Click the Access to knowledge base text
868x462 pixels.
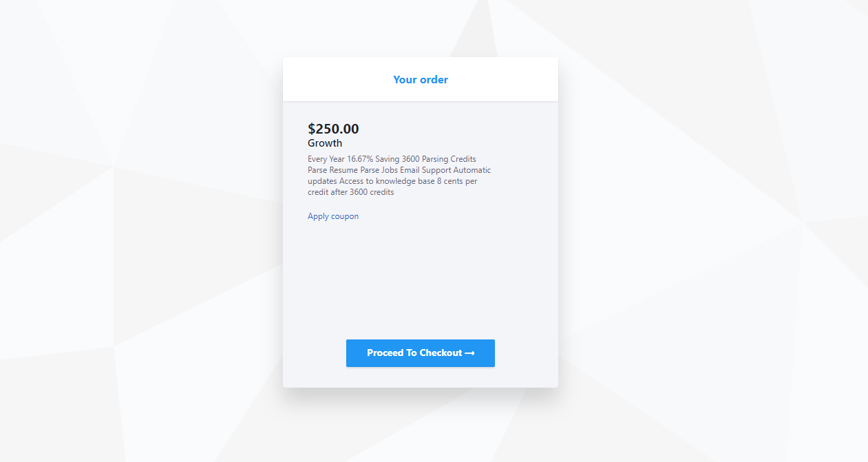(x=387, y=181)
